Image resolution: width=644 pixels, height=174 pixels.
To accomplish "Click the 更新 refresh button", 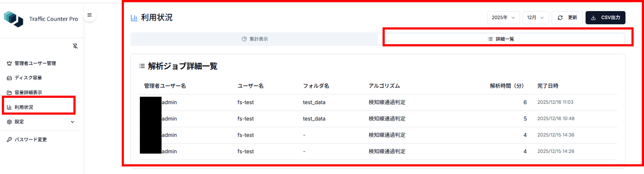I will (x=567, y=18).
